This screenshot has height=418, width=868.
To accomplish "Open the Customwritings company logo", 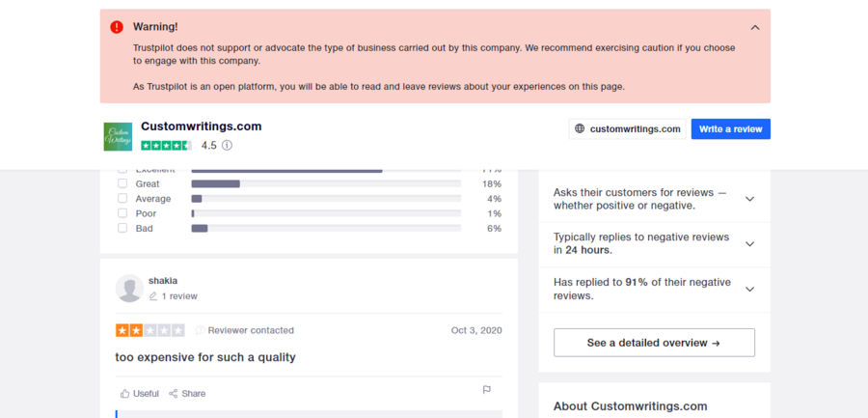I will pos(118,136).
